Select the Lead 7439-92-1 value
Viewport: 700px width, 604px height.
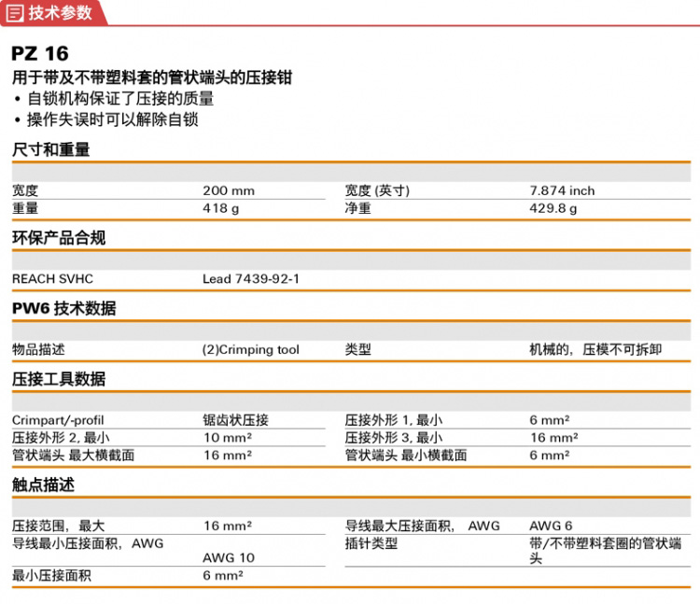pos(251,279)
